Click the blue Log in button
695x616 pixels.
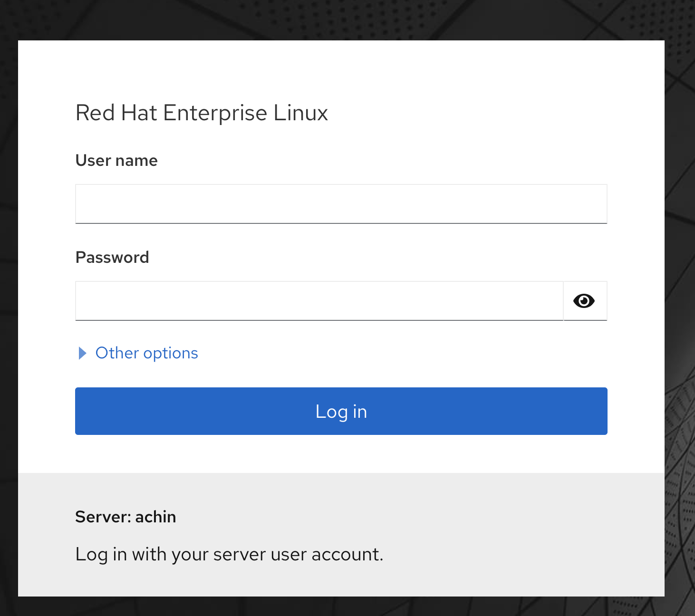pyautogui.click(x=341, y=411)
